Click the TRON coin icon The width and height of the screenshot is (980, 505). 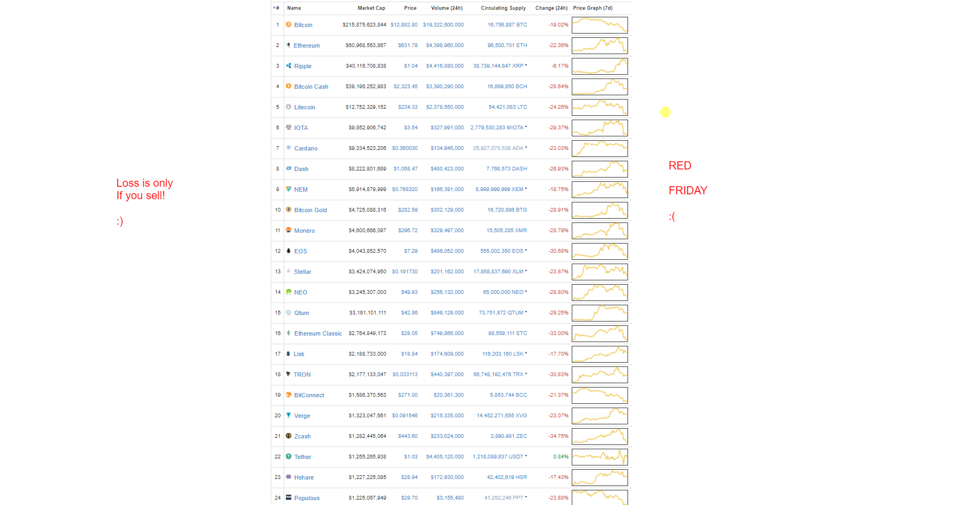tap(289, 374)
